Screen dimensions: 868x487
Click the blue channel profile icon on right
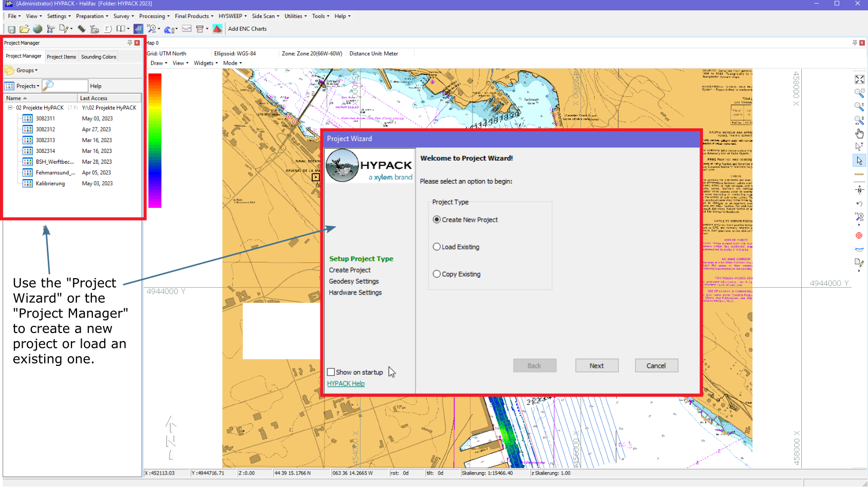(x=859, y=249)
